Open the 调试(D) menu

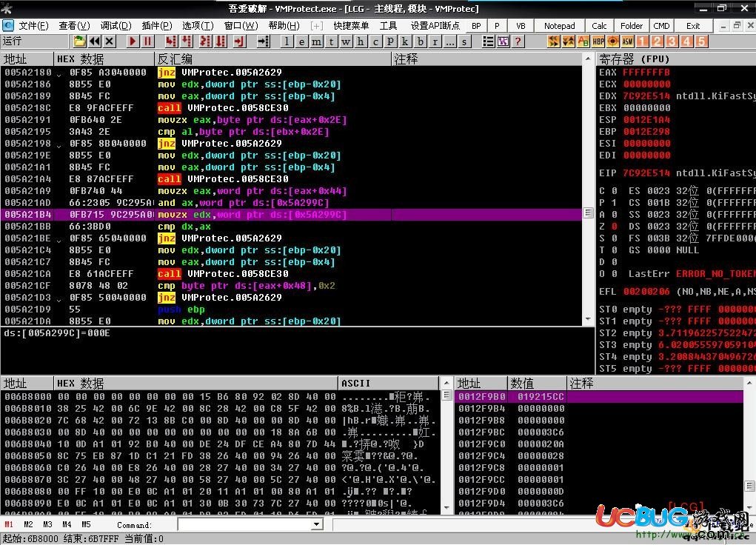[x=116, y=26]
